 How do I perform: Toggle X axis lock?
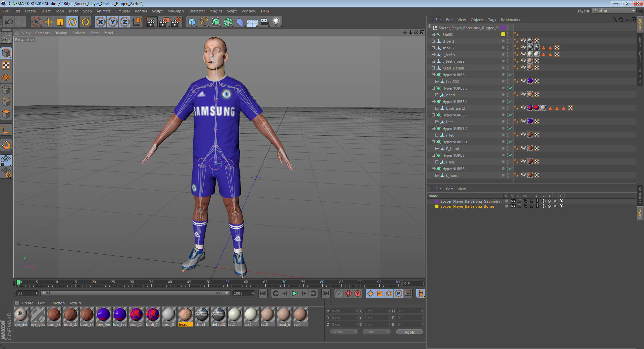pyautogui.click(x=101, y=22)
